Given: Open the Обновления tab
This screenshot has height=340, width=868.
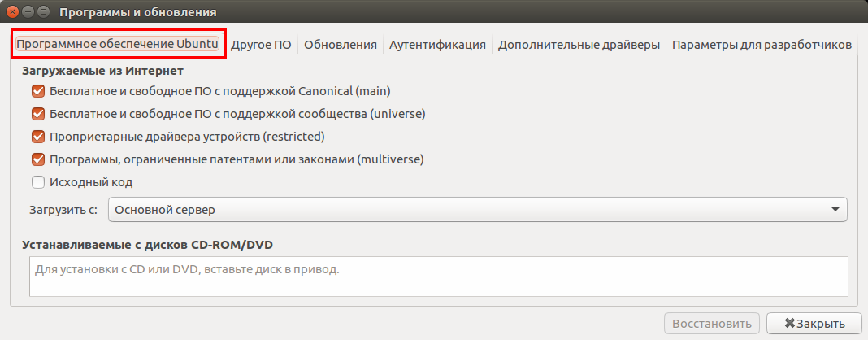Looking at the screenshot, I should (341, 45).
